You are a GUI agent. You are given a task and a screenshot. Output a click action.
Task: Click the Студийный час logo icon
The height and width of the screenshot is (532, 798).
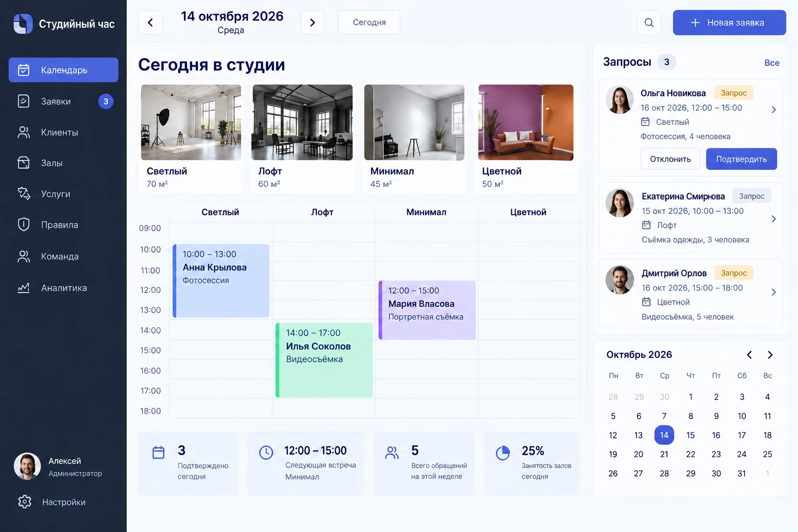click(23, 24)
